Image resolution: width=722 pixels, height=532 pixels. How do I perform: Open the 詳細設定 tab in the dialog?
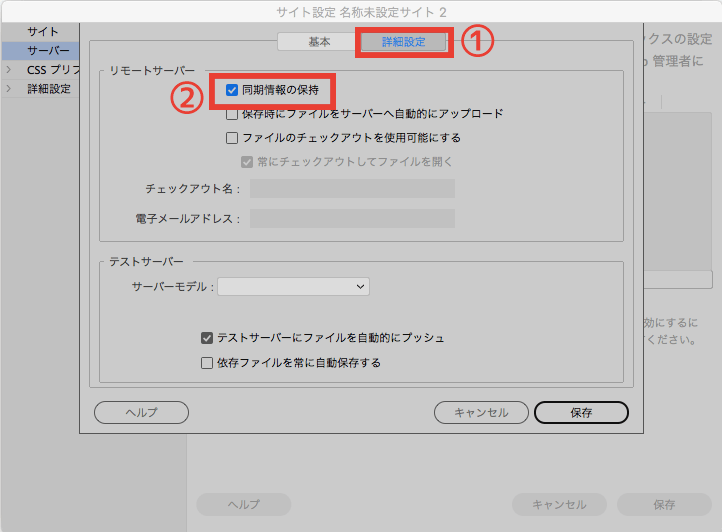click(x=403, y=42)
